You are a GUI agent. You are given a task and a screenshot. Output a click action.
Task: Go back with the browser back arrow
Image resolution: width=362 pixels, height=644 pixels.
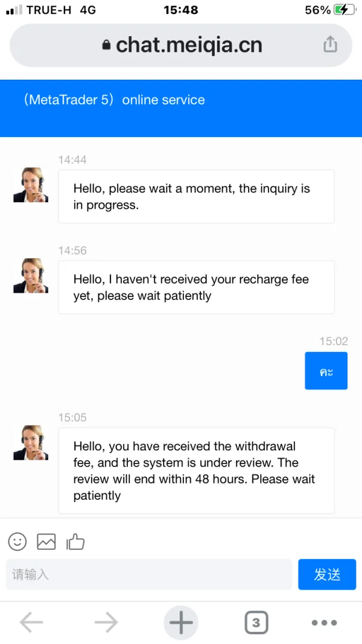point(31,622)
